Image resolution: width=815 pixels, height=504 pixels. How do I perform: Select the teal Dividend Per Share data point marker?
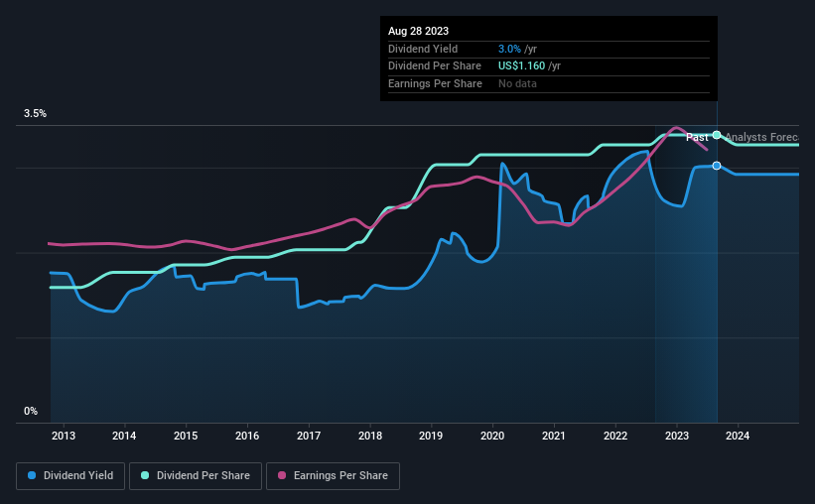[x=717, y=135]
